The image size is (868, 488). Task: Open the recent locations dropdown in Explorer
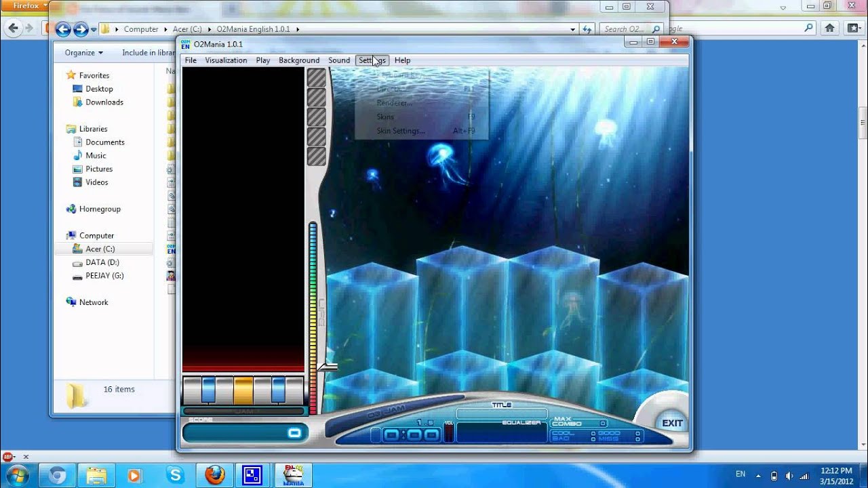[94, 30]
